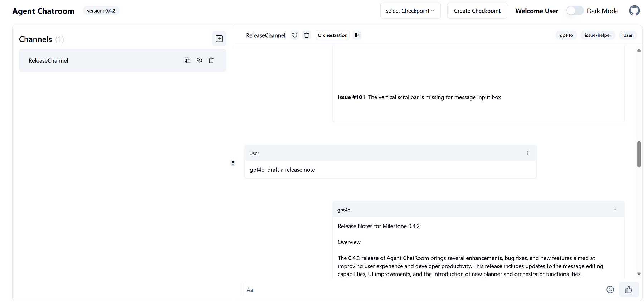
Task: Click the chat scrollbar thumb
Action: tap(639, 154)
